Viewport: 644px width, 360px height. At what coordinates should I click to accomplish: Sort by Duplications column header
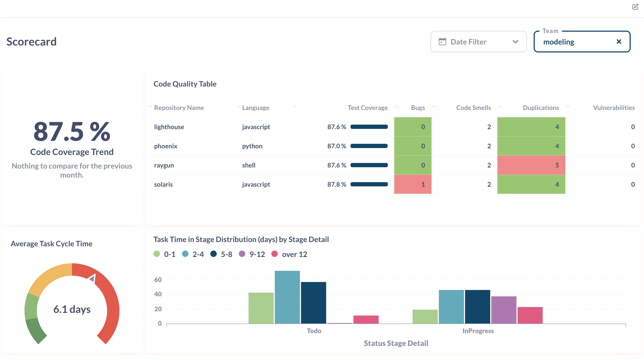541,108
